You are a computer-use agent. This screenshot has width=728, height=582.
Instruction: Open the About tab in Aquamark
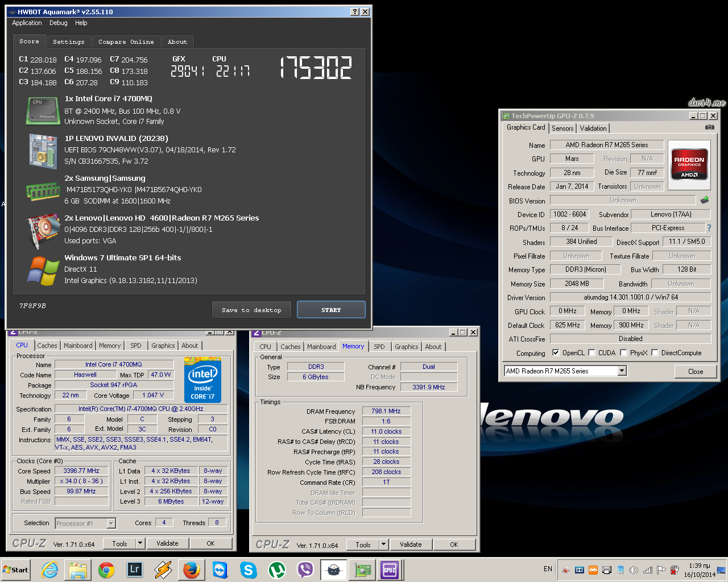tap(177, 41)
